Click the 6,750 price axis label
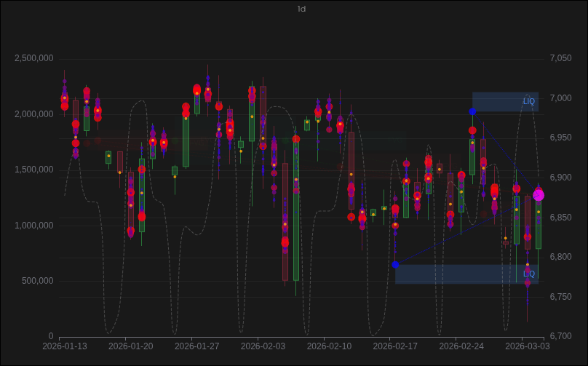 pos(560,297)
